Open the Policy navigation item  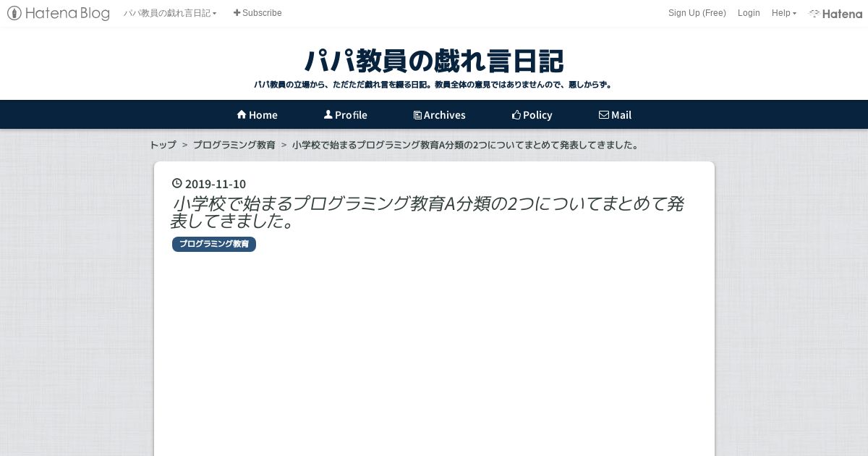532,115
